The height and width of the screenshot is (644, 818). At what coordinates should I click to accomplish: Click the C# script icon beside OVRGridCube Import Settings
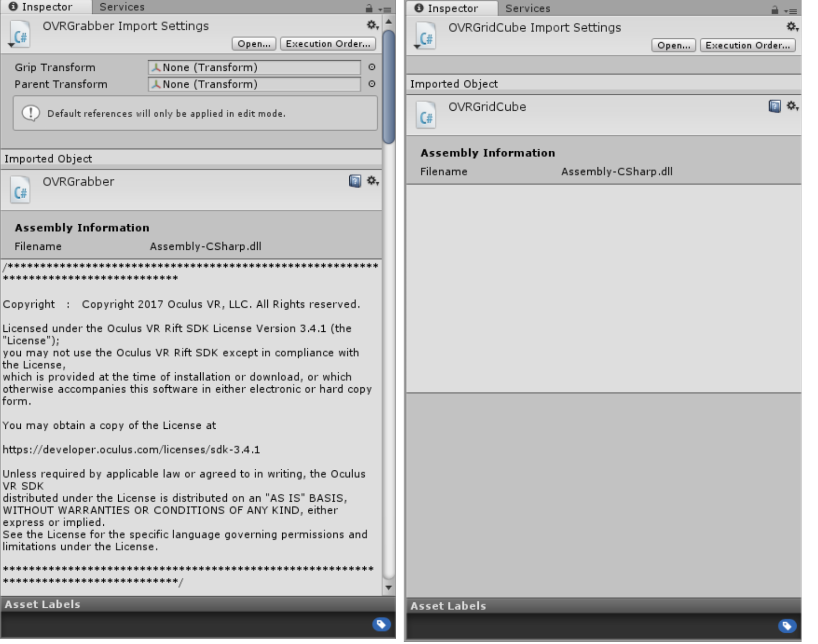426,36
